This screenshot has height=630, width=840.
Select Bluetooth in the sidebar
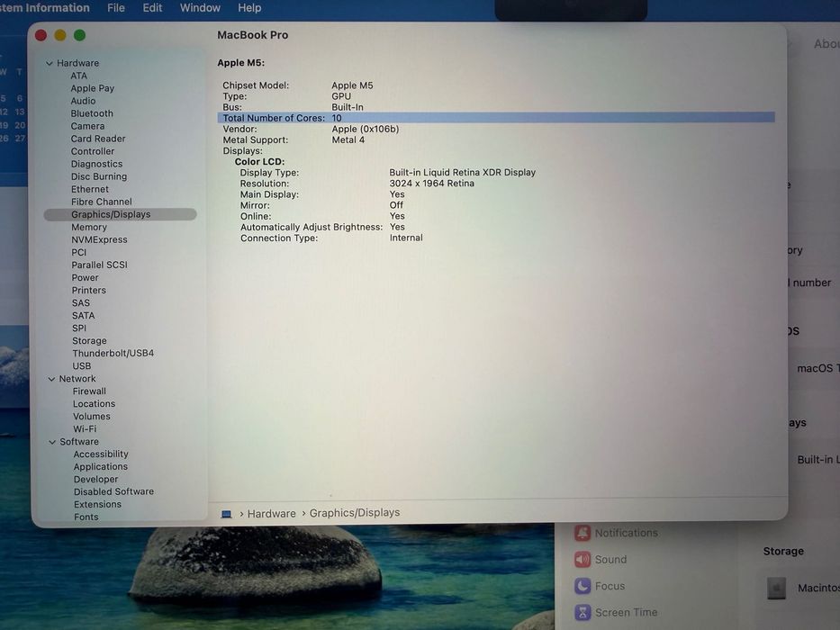(x=92, y=113)
